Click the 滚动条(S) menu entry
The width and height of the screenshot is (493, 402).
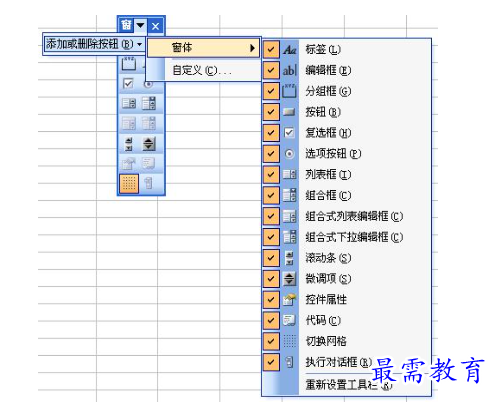(346, 258)
